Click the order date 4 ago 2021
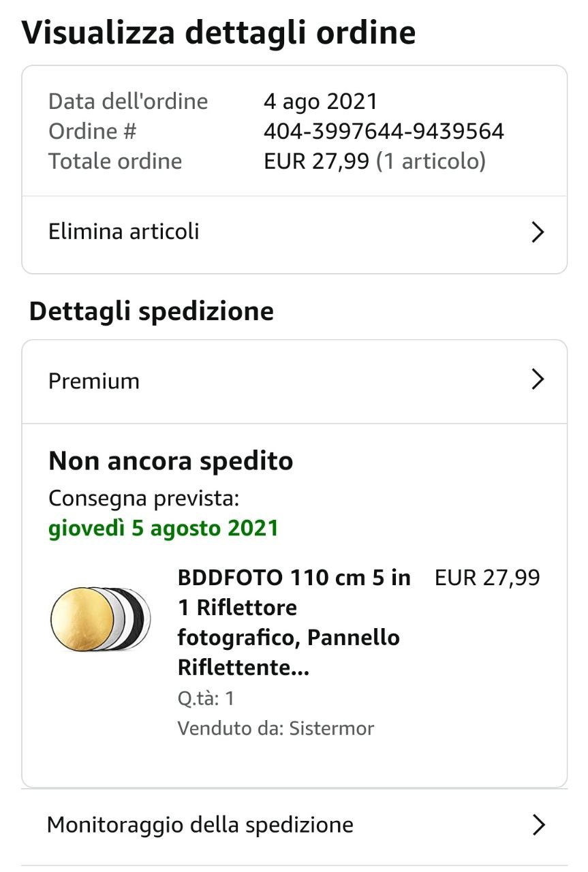This screenshot has height=872, width=588. tap(320, 102)
